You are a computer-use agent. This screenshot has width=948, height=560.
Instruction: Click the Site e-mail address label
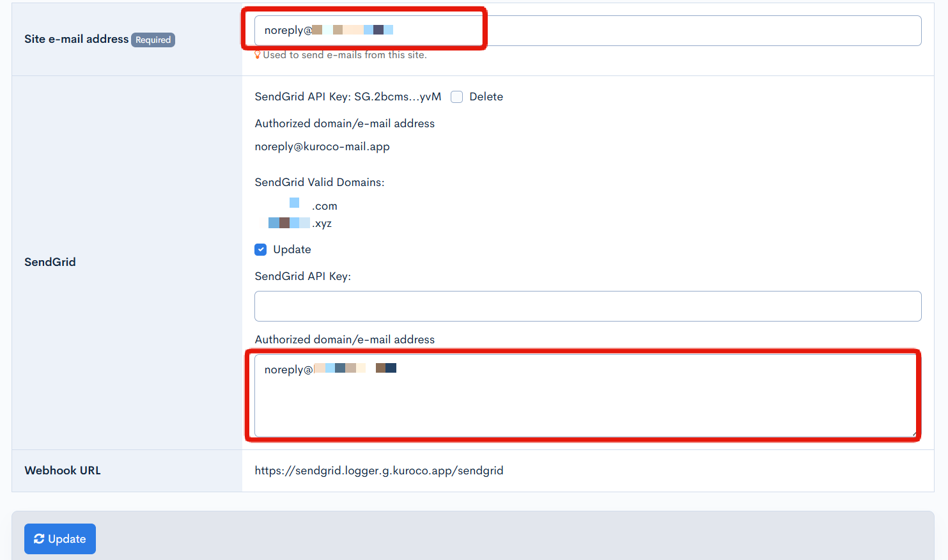pyautogui.click(x=76, y=39)
